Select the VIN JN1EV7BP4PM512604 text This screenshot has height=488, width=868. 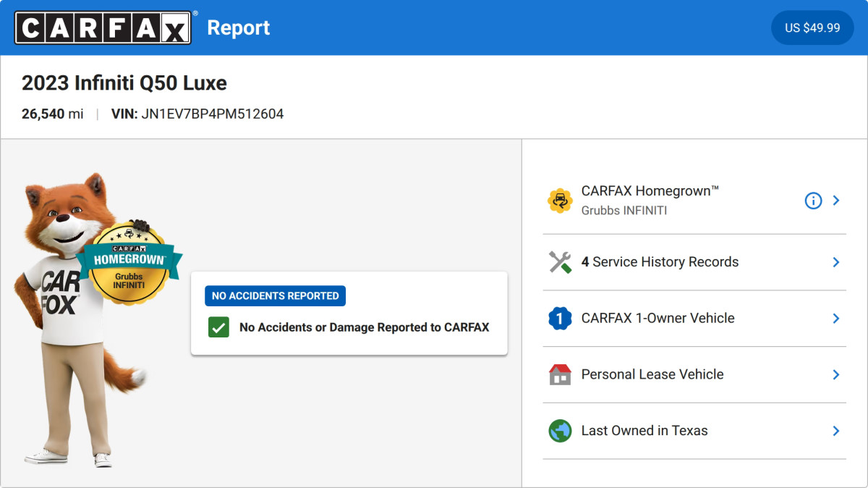197,114
